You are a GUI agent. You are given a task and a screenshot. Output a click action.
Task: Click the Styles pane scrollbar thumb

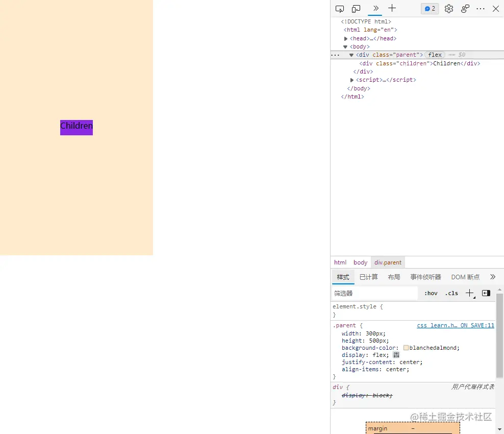(499, 335)
